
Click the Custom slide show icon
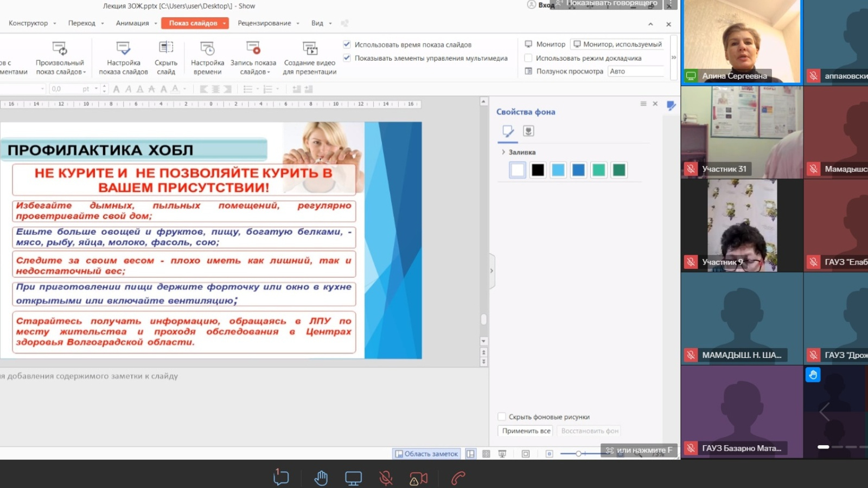click(60, 49)
